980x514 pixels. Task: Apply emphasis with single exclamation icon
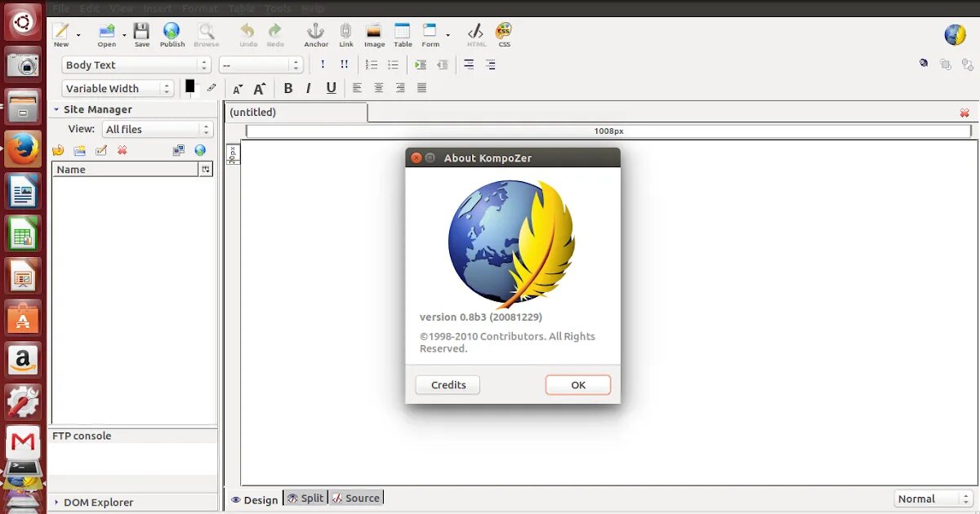pos(323,64)
